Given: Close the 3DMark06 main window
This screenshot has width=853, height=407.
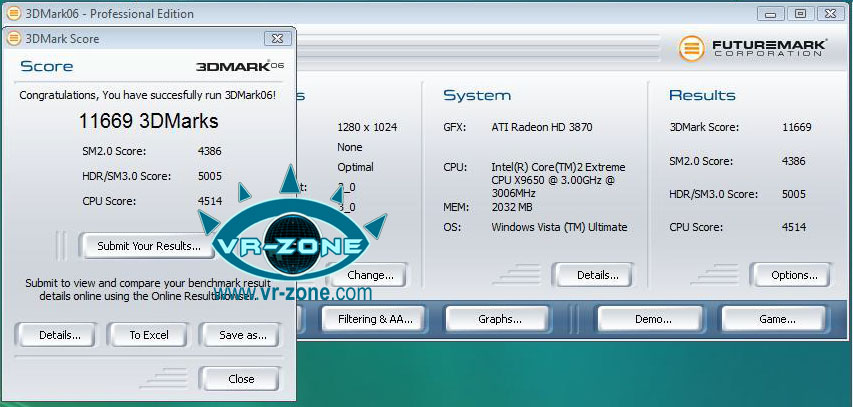Looking at the screenshot, I should pos(829,14).
